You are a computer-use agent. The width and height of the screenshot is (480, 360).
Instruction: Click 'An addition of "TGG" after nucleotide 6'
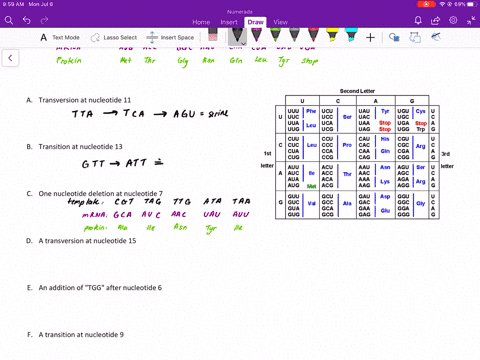100,287
